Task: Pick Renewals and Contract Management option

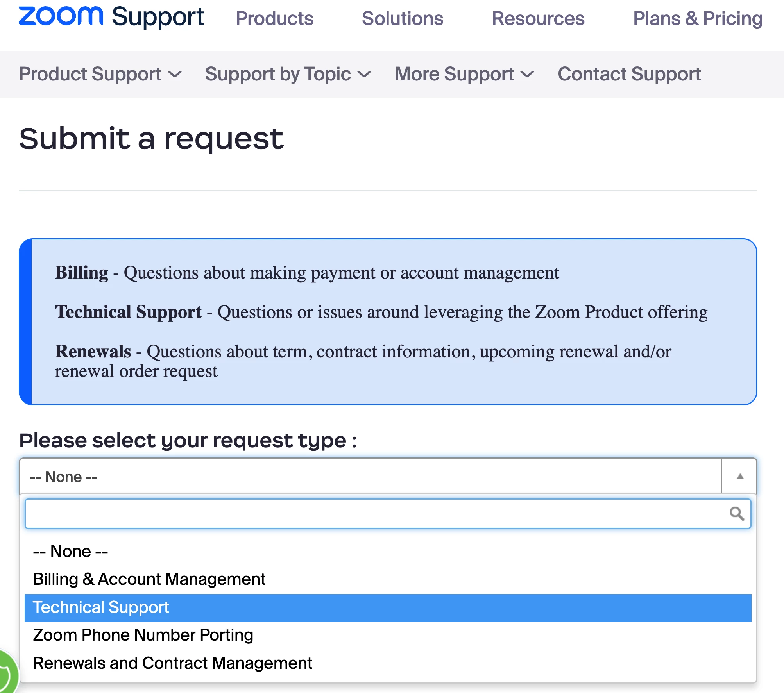Action: [x=172, y=663]
